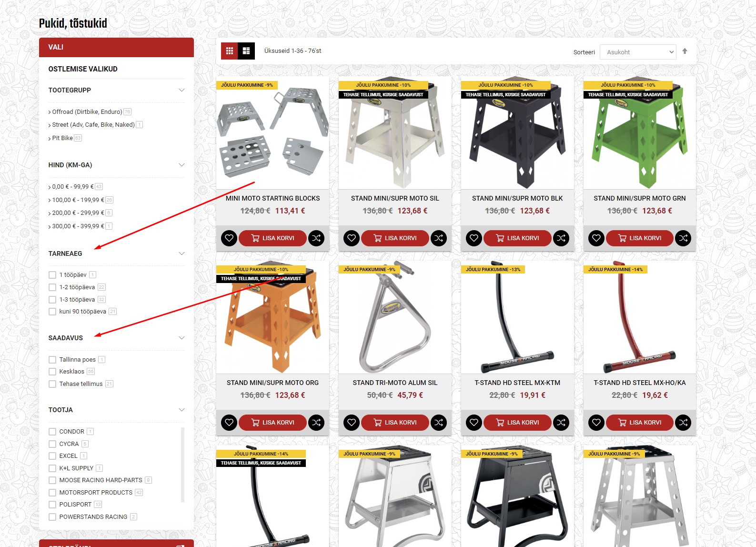This screenshot has height=547, width=756.
Task: Collapse the SAADAVUS filter section
Action: [181, 338]
